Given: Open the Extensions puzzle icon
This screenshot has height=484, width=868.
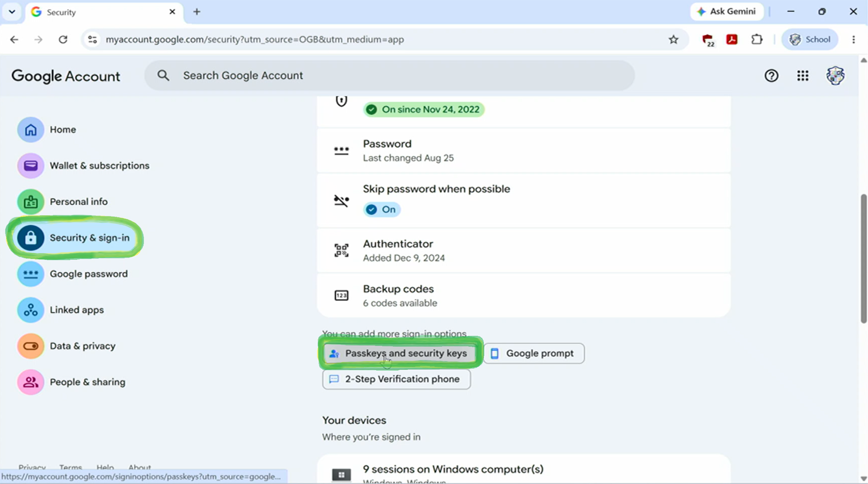Looking at the screenshot, I should pos(756,39).
